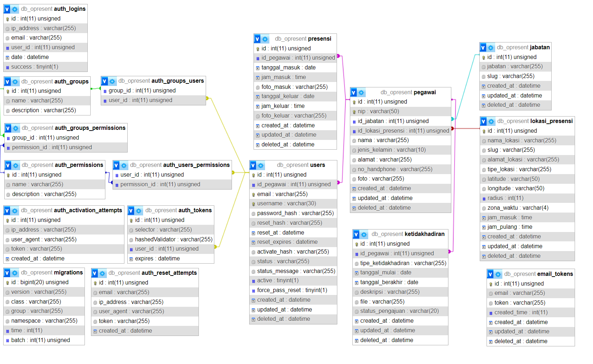Collapse auth_permissions table with V toggle
This screenshot has height=364, width=593.
[8, 165]
